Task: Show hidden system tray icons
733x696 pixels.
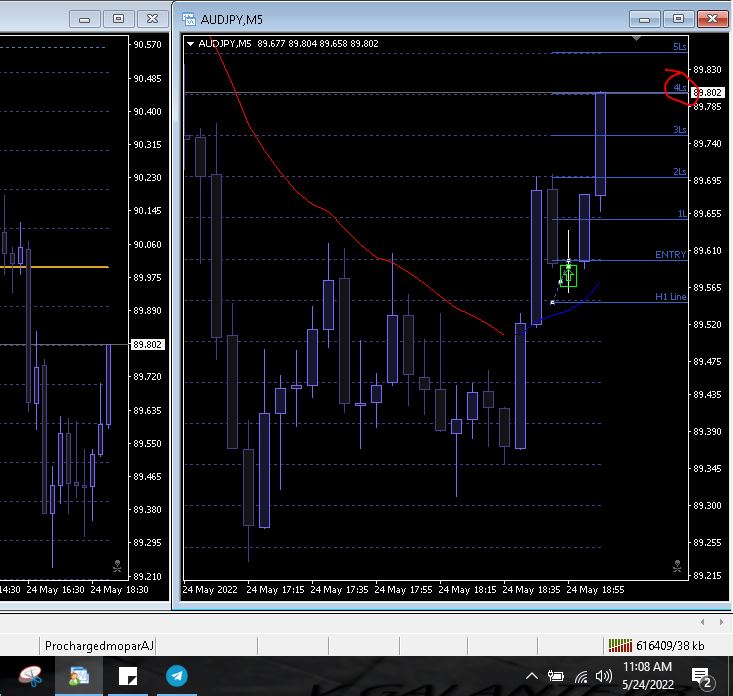Action: (533, 677)
